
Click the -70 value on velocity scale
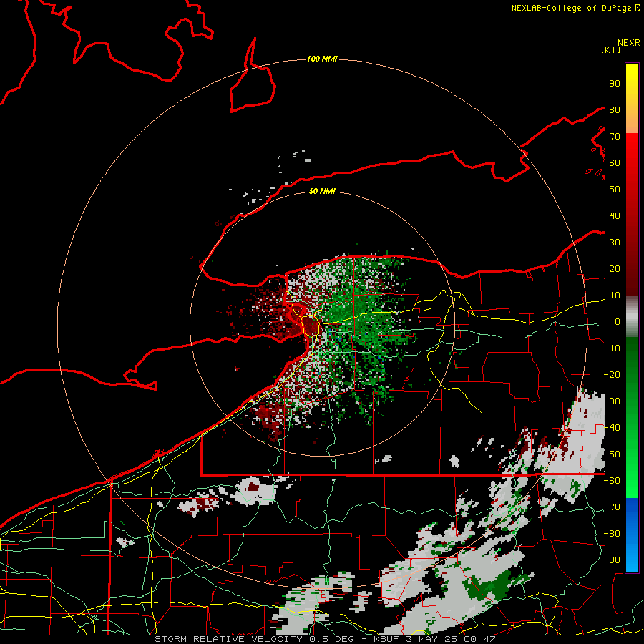612,507
